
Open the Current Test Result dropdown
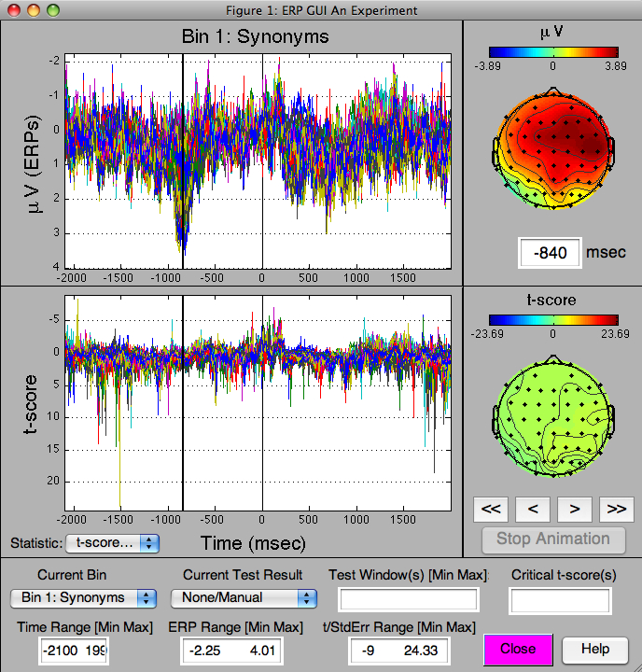point(243,597)
